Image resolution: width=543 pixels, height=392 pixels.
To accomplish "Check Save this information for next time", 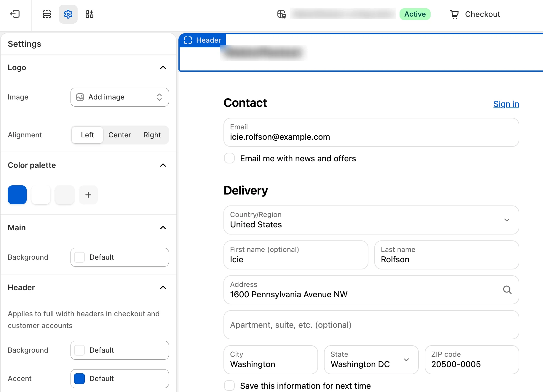I will click(229, 386).
